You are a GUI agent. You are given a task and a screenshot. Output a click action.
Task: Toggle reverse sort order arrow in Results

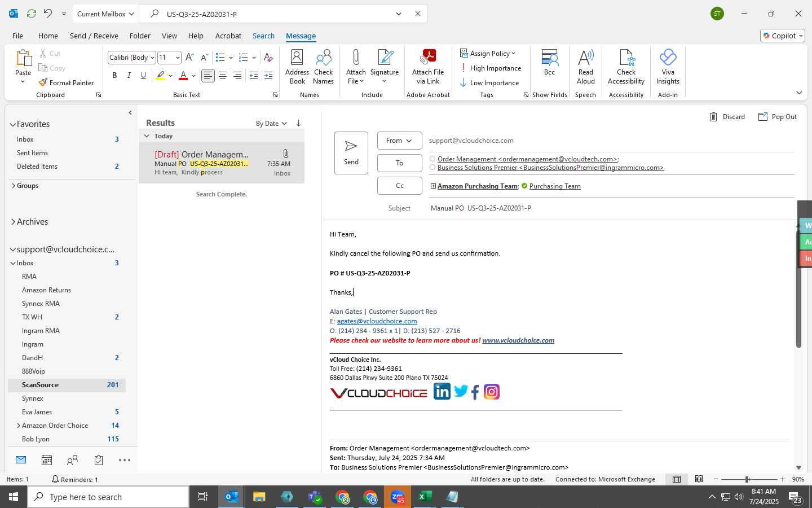(x=298, y=123)
